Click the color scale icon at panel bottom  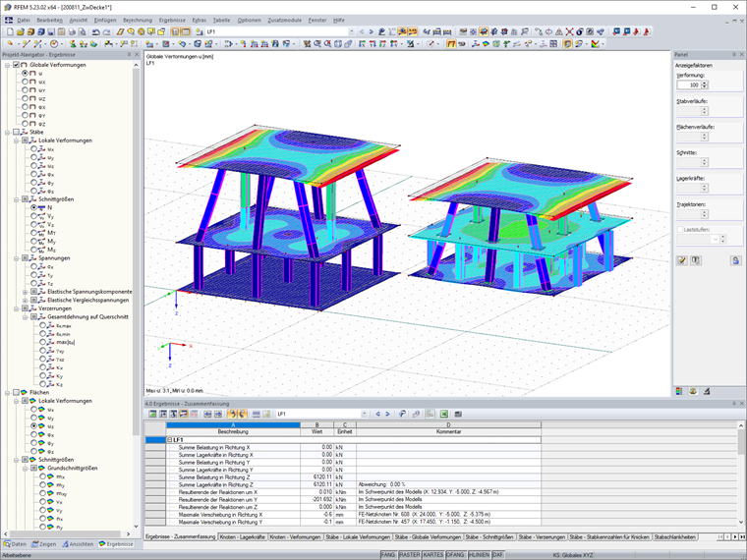point(679,391)
